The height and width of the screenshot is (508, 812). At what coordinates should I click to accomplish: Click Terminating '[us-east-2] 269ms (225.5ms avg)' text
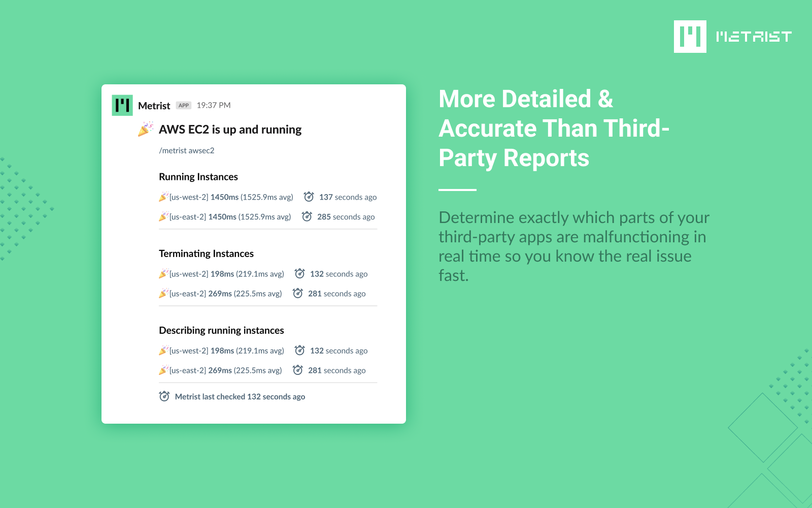tap(226, 294)
